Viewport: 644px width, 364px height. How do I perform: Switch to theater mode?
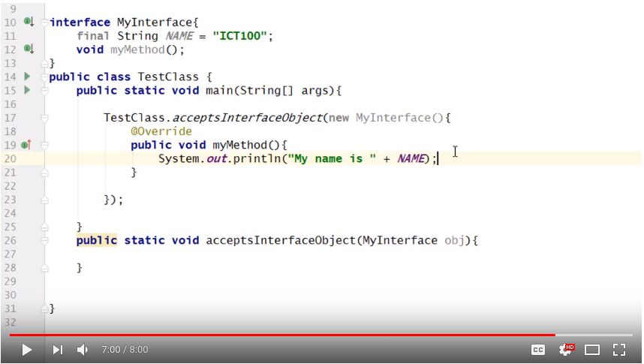click(592, 350)
